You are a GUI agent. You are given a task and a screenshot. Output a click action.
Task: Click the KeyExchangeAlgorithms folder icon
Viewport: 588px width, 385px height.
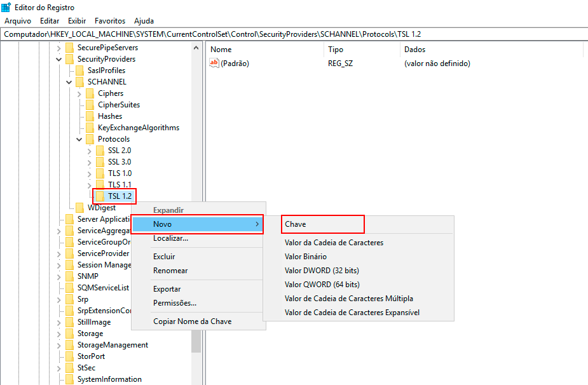(x=90, y=128)
